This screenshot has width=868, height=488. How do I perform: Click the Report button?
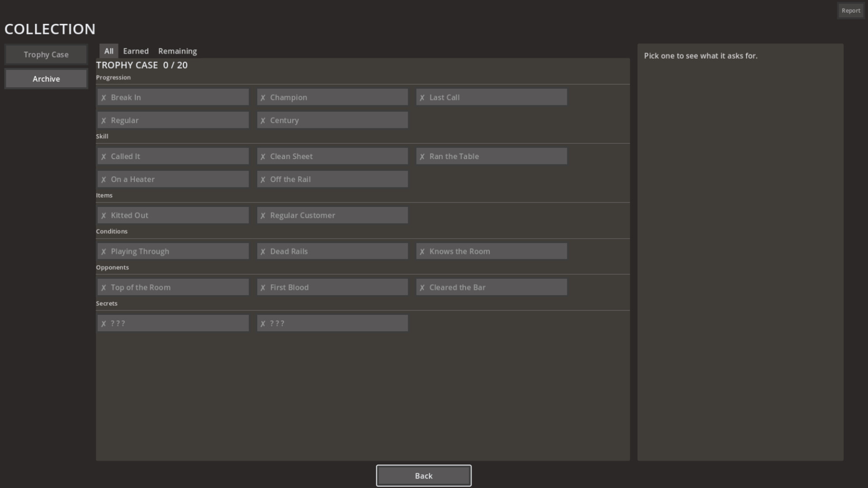pyautogui.click(x=851, y=10)
